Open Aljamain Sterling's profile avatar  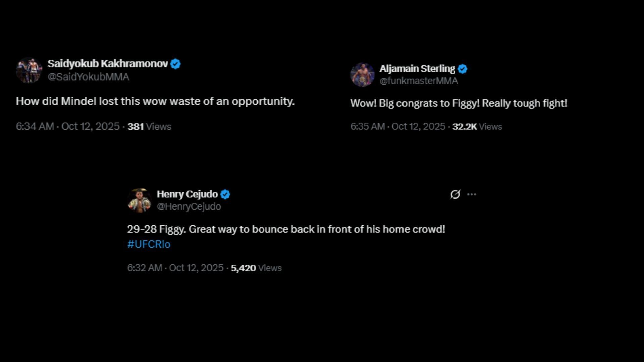362,74
